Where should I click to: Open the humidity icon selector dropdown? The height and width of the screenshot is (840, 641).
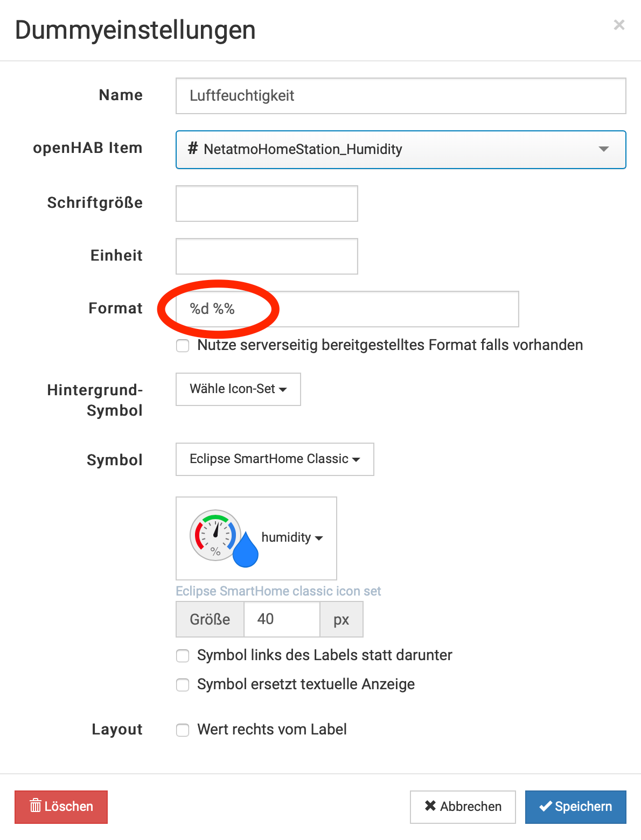pyautogui.click(x=292, y=538)
